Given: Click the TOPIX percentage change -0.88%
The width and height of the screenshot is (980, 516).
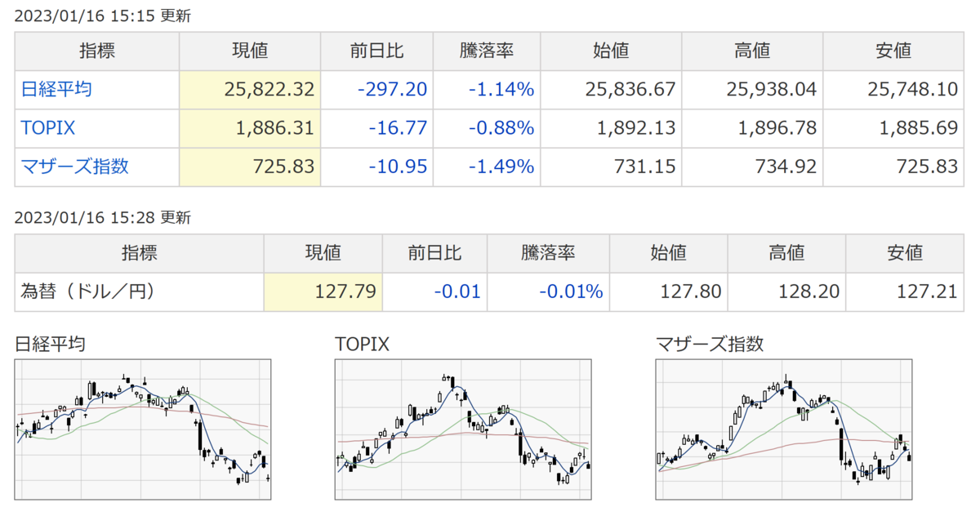Looking at the screenshot, I should coord(501,128).
